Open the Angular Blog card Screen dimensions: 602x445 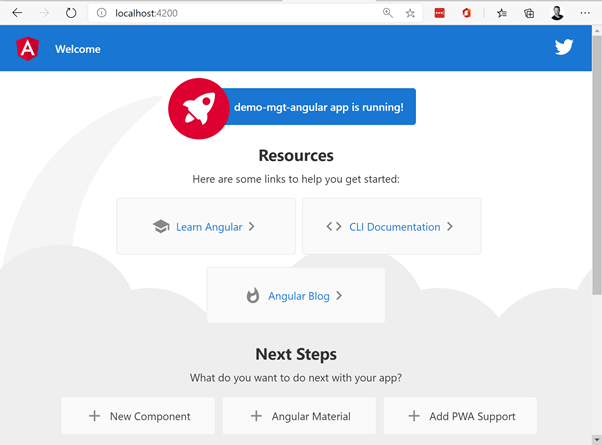(x=296, y=296)
